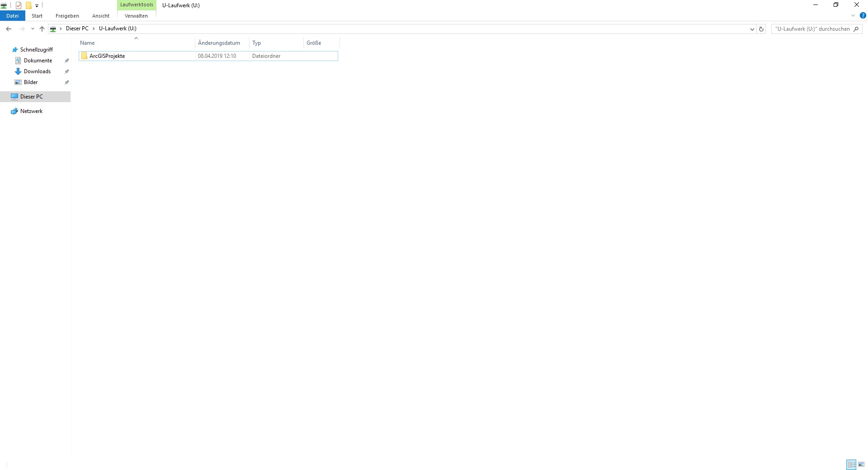Image resolution: width=868 pixels, height=470 pixels.
Task: Unpin Dokumente from quick access
Action: coord(66,61)
